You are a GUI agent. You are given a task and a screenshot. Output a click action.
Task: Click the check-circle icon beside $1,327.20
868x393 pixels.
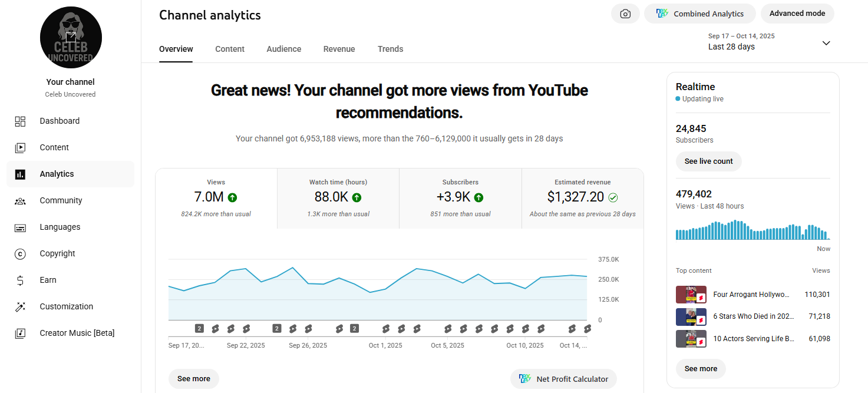(x=613, y=197)
